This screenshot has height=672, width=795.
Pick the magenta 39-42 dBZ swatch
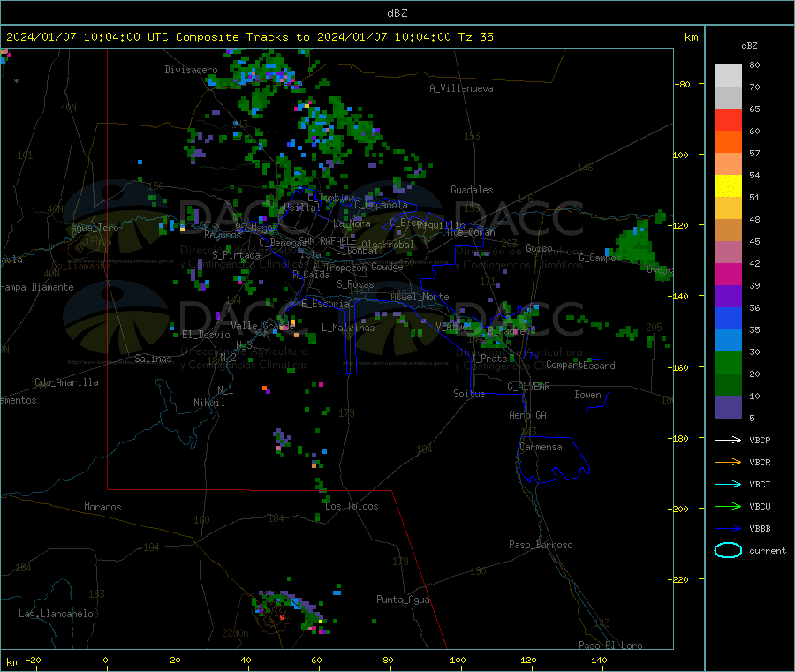click(728, 274)
